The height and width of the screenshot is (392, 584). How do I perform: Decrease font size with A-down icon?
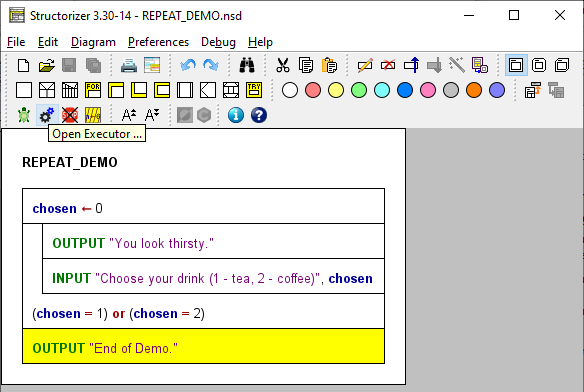152,115
